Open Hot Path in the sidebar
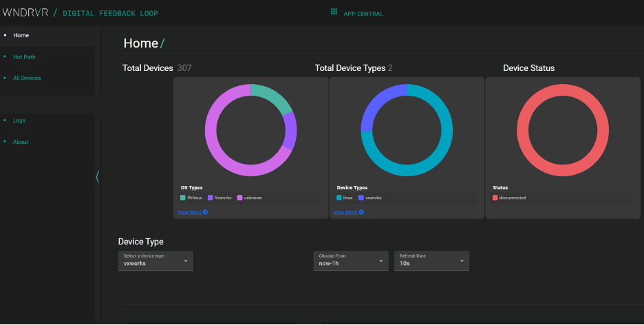The width and height of the screenshot is (644, 325). click(x=24, y=56)
